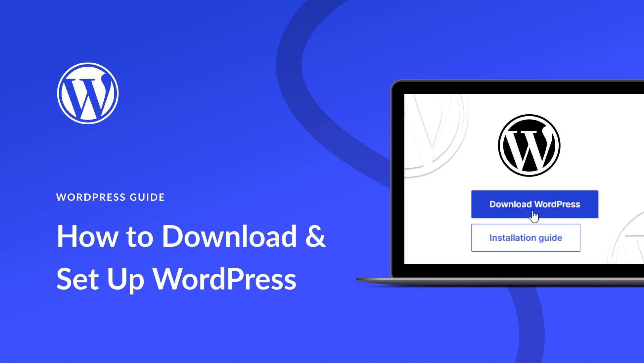
Task: Click the Installation guide outlined button
Action: pos(526,238)
